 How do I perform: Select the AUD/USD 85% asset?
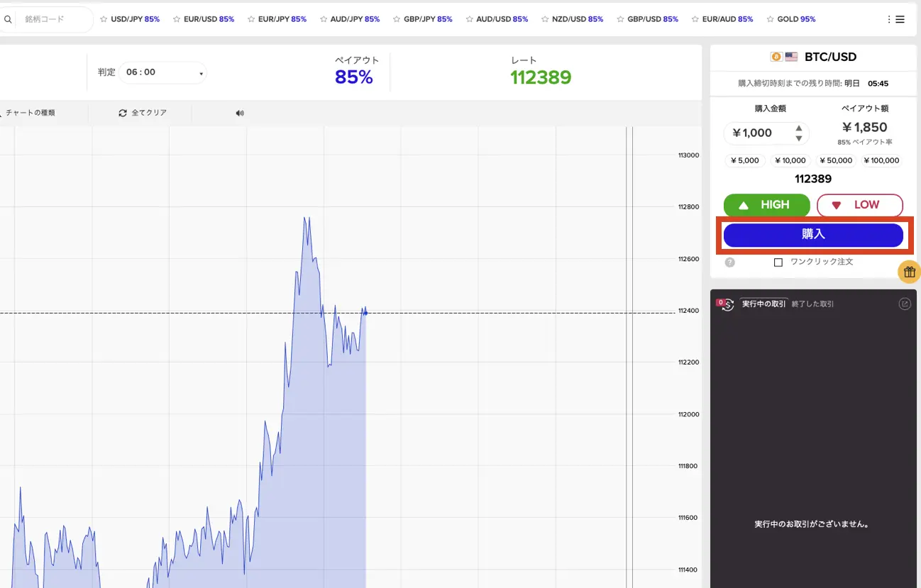point(502,19)
